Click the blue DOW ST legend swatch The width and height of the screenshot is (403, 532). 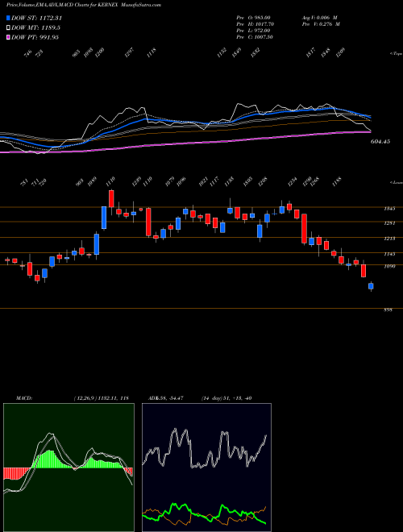click(x=8, y=18)
